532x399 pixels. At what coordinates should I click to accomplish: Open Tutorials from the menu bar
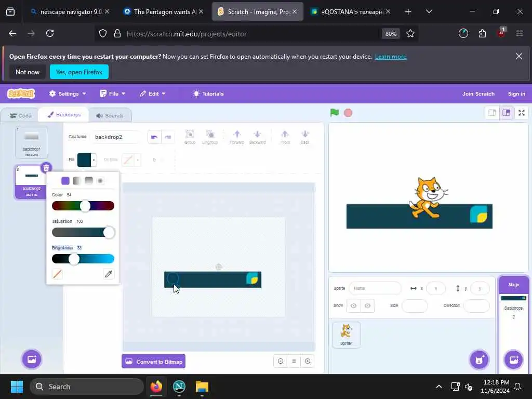[208, 94]
